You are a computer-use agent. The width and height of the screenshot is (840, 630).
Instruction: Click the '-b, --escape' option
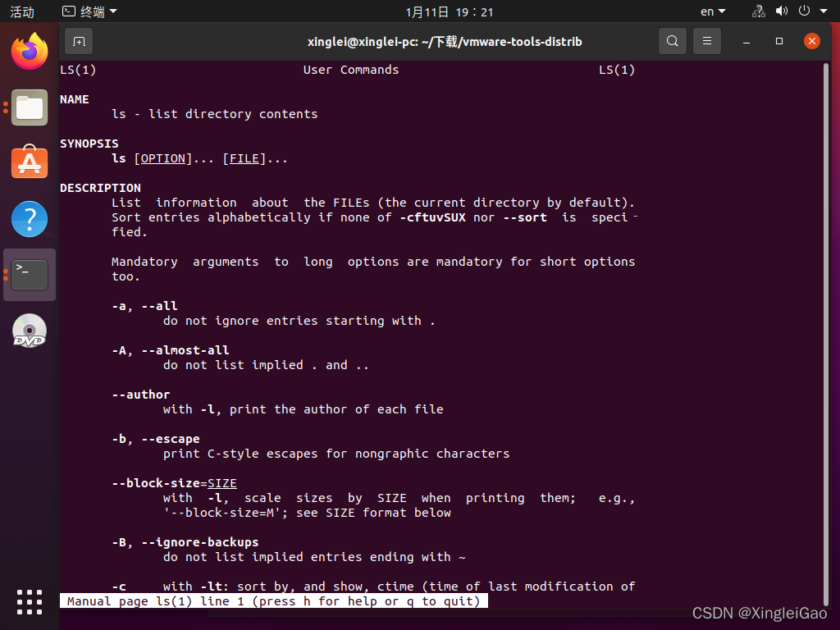[x=156, y=439]
